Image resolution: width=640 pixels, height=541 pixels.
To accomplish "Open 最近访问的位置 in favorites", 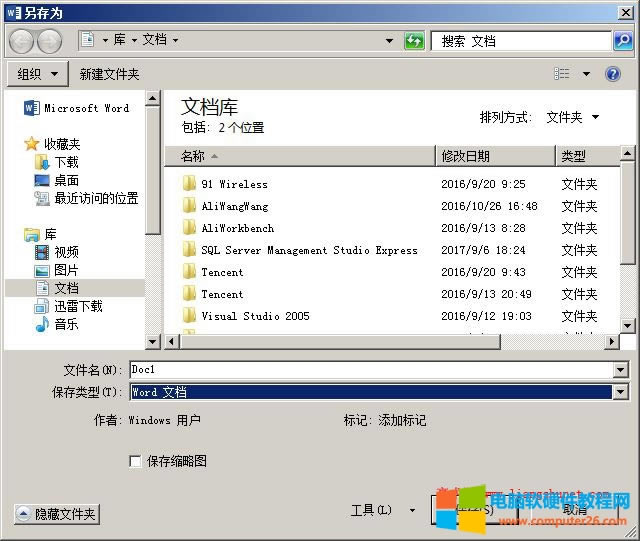I will pyautogui.click(x=87, y=198).
